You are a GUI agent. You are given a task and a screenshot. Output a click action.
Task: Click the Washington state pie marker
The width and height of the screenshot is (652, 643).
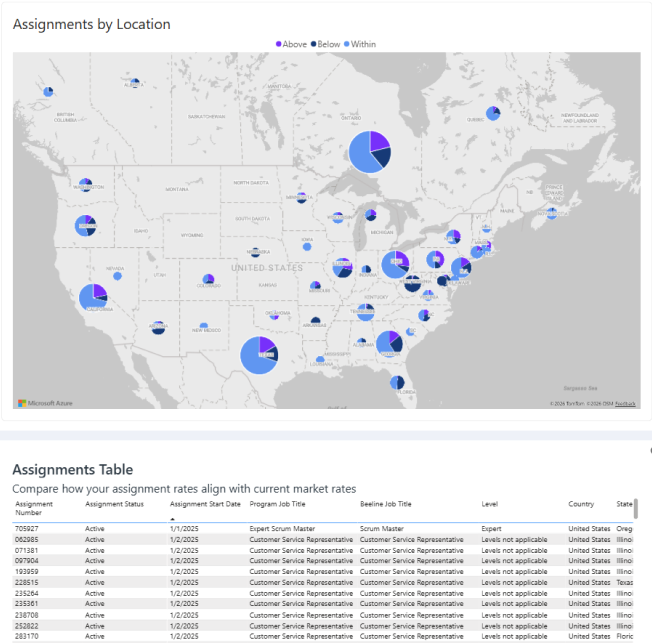click(86, 184)
